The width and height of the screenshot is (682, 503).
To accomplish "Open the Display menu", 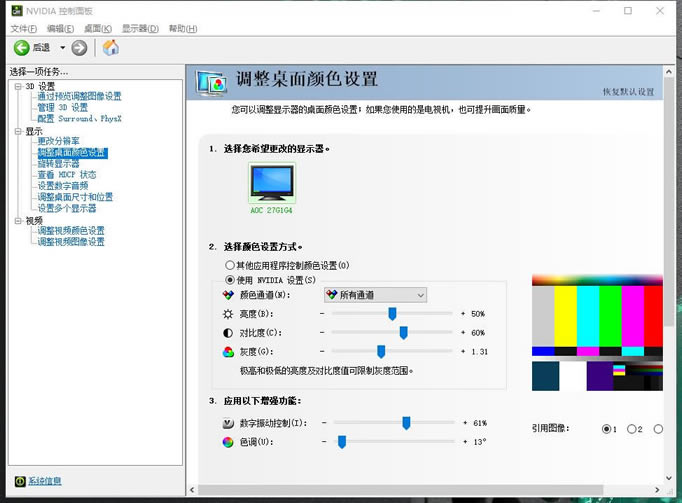I will coord(140,29).
